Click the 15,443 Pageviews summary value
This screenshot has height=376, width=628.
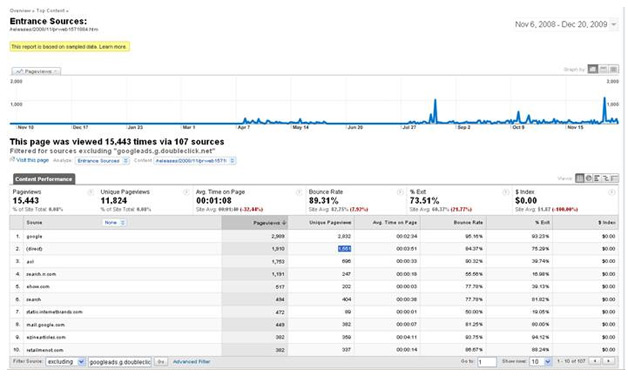pyautogui.click(x=26, y=201)
